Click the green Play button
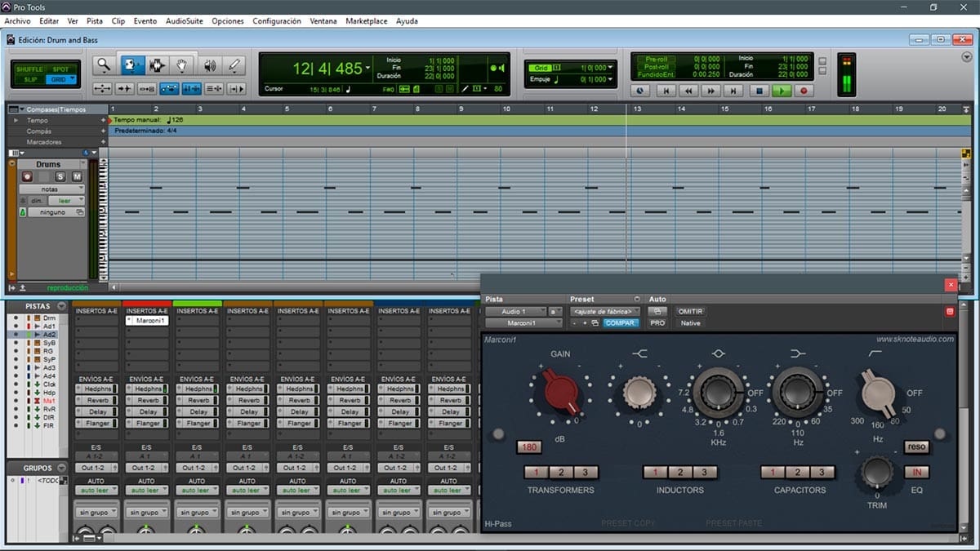Image resolution: width=980 pixels, height=551 pixels. (x=782, y=91)
